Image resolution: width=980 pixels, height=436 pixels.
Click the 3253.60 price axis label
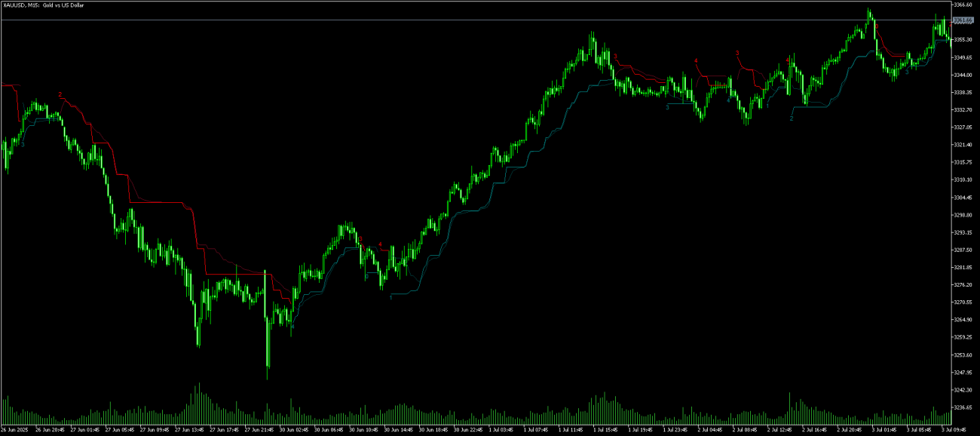(964, 355)
